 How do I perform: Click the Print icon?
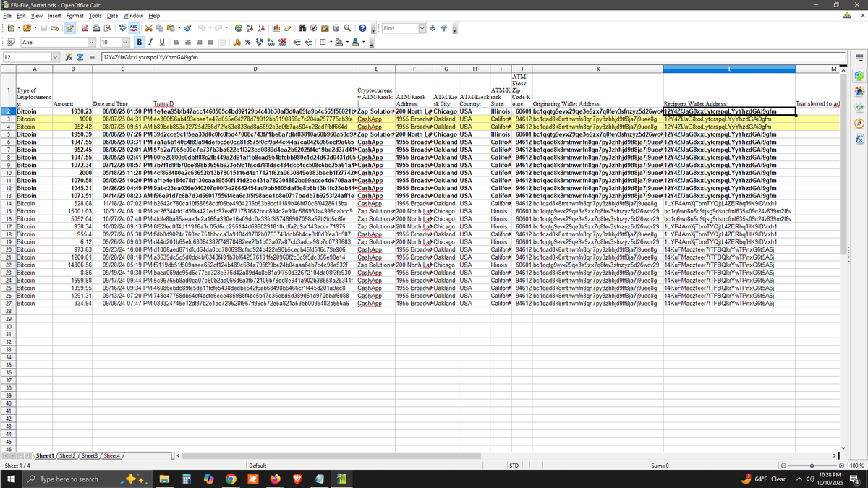pos(96,28)
